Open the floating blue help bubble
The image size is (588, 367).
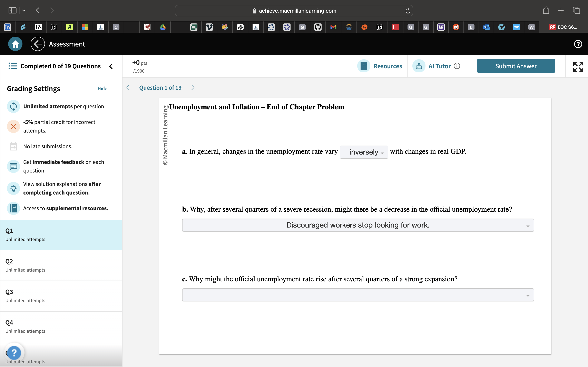tap(14, 353)
